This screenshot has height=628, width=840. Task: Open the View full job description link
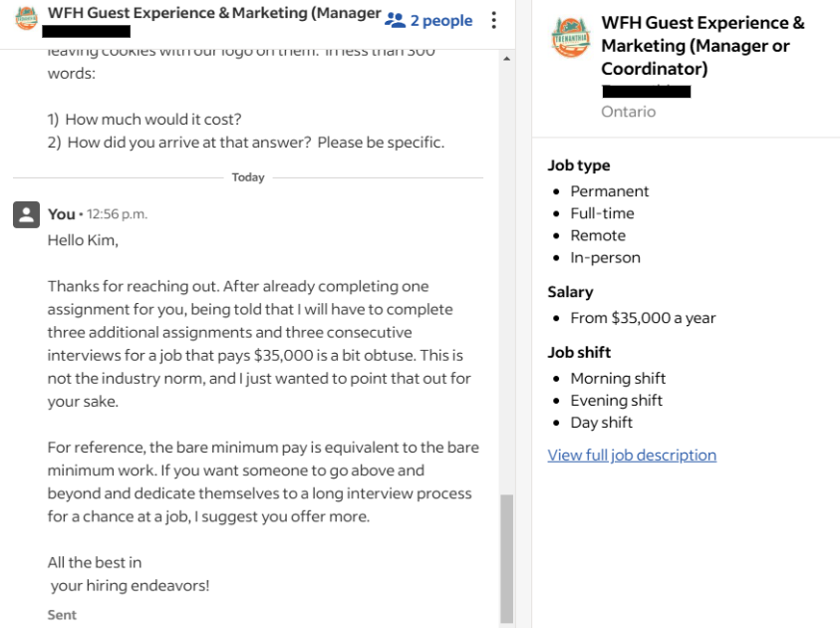tap(632, 455)
